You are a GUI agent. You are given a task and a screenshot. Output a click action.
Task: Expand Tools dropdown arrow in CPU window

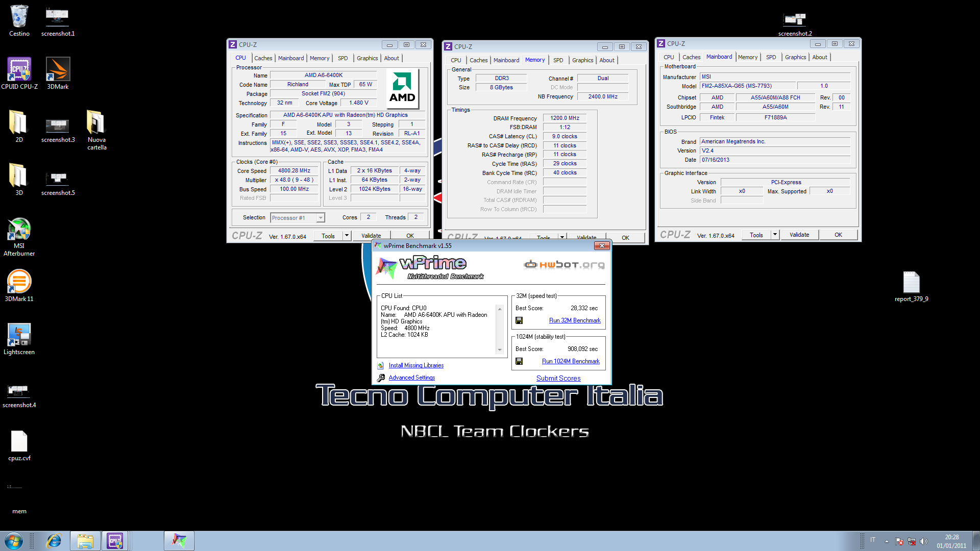click(347, 236)
